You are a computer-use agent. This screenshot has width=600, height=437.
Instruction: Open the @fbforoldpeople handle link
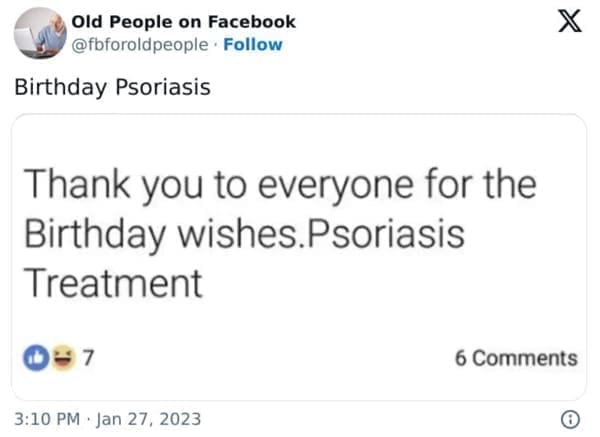point(142,44)
